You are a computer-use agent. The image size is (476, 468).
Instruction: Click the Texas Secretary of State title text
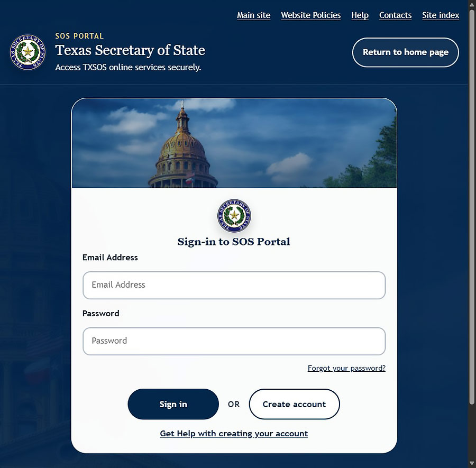click(x=130, y=50)
